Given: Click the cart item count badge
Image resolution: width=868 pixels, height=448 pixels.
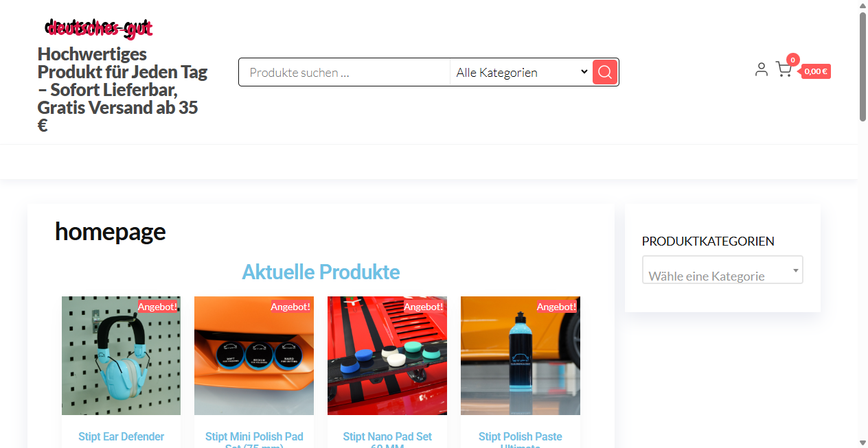Looking at the screenshot, I should (x=792, y=60).
